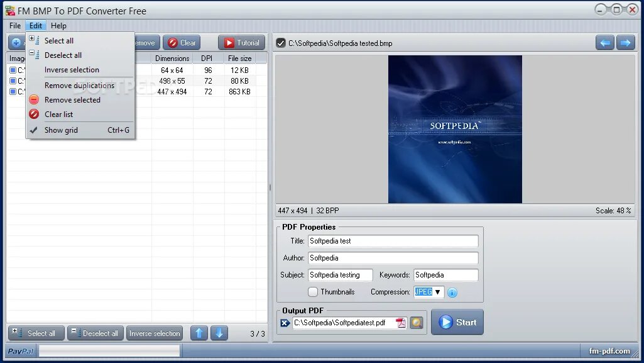This screenshot has height=363, width=644.
Task: Click the blue previous image arrow
Action: point(605,43)
